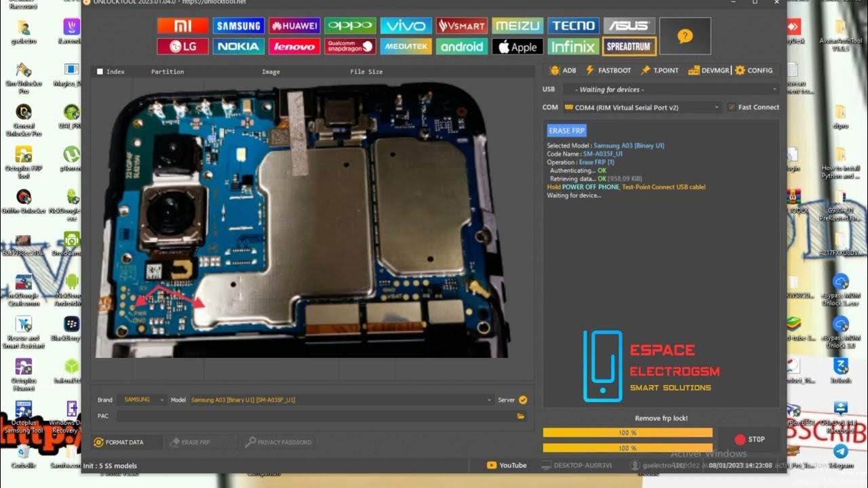The image size is (868, 488).
Task: Open the CONFIG settings
Action: pyautogui.click(x=753, y=70)
